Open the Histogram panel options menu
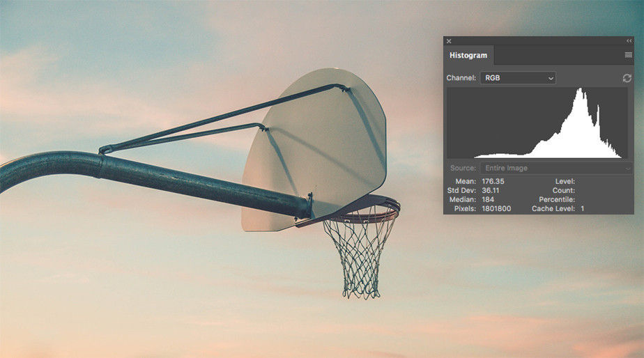Image resolution: width=644 pixels, height=358 pixels. tap(629, 55)
